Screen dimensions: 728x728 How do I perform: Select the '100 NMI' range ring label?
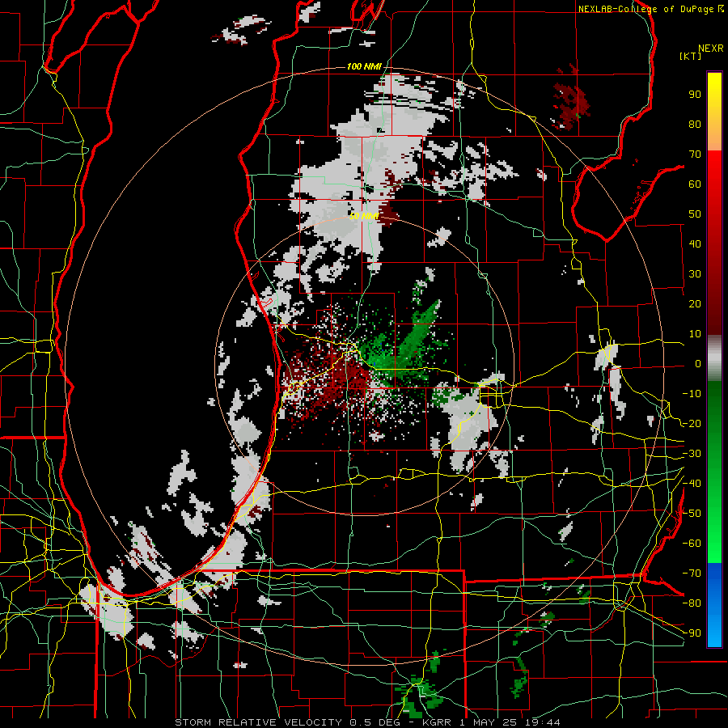[x=364, y=66]
